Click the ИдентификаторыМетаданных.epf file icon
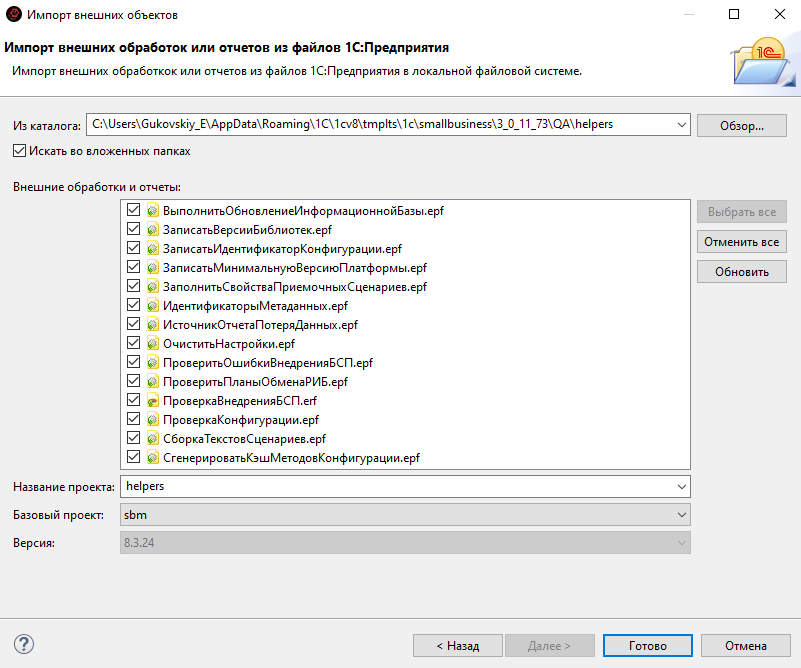Screen dimensions: 801x668 153,306
